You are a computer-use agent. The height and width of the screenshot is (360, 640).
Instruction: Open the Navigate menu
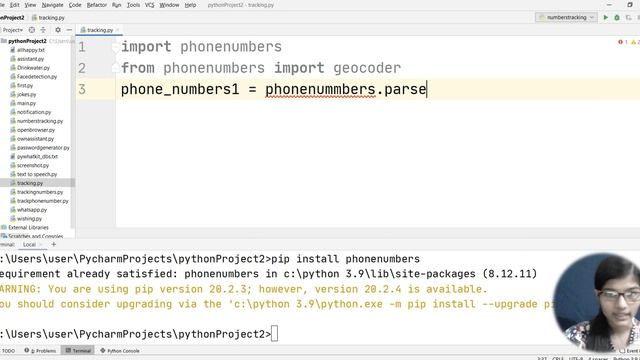[52, 5]
